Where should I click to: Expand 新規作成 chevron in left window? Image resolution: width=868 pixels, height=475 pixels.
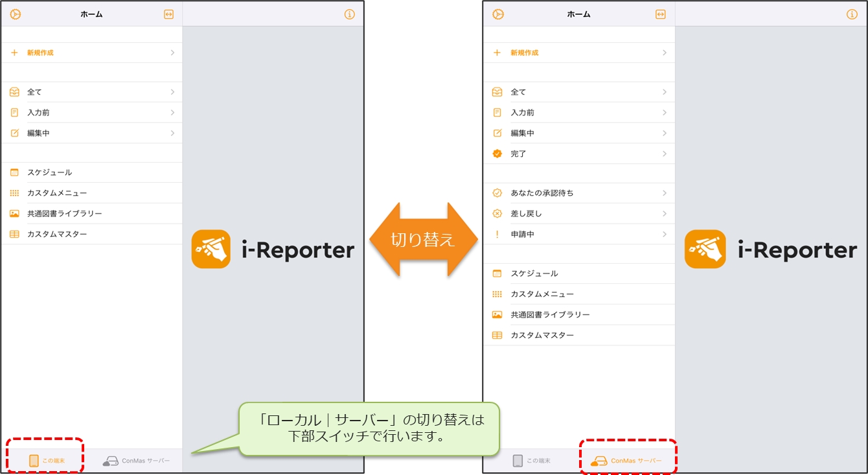click(172, 52)
